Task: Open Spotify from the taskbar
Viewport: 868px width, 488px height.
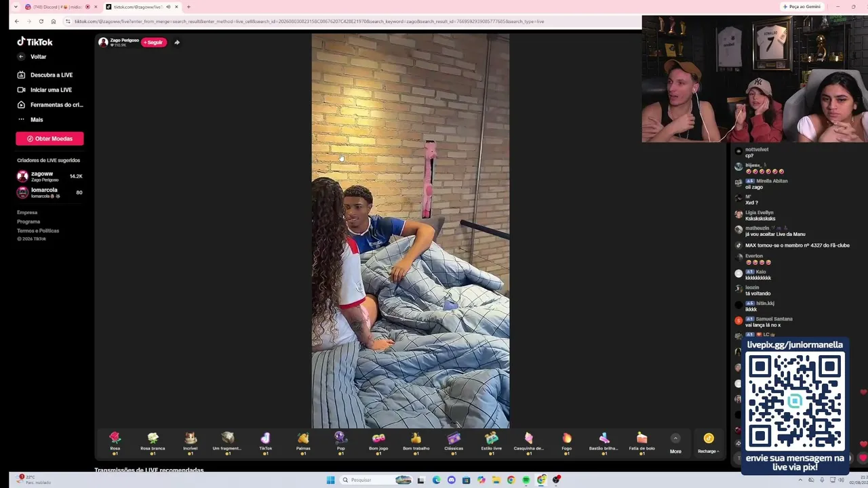Action: tap(526, 480)
